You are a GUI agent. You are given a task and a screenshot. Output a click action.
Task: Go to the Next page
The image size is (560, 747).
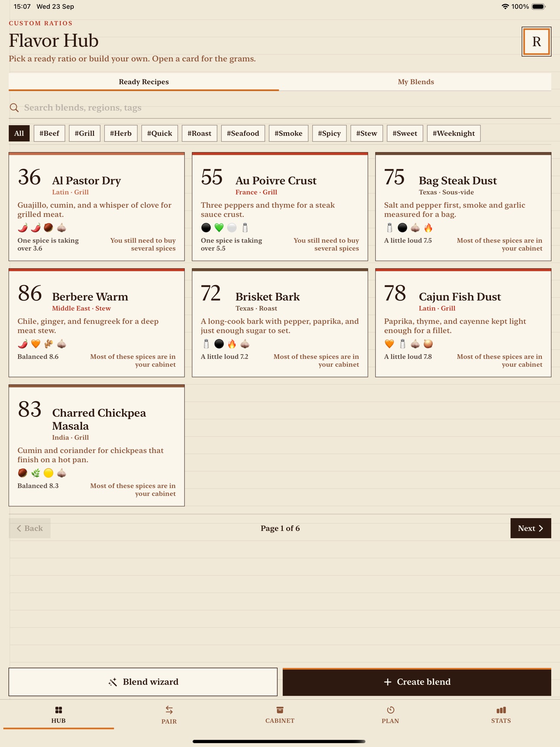(530, 528)
